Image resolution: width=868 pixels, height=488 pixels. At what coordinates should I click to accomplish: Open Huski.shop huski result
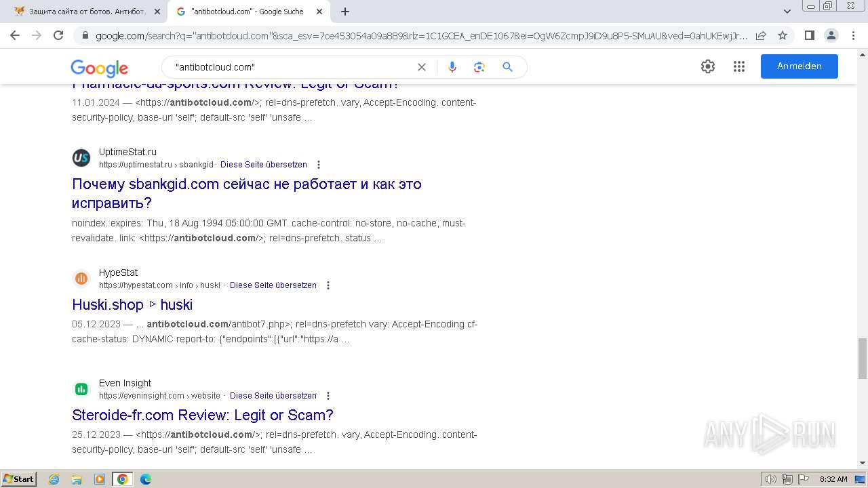click(x=132, y=304)
